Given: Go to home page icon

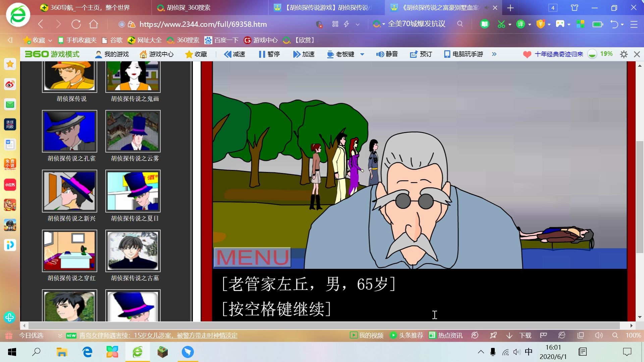Looking at the screenshot, I should coord(94,24).
